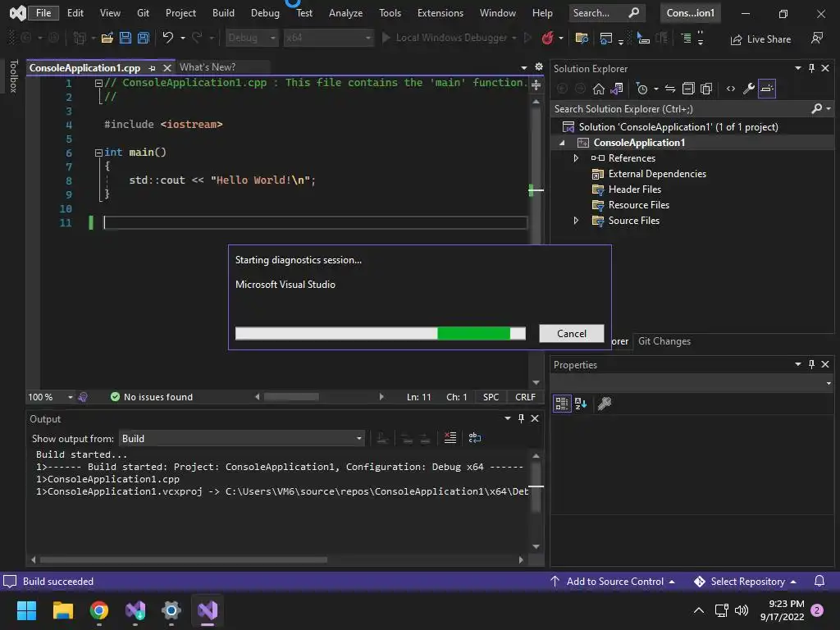Click the Properties wrench in Solution Explorer

pyautogui.click(x=748, y=89)
